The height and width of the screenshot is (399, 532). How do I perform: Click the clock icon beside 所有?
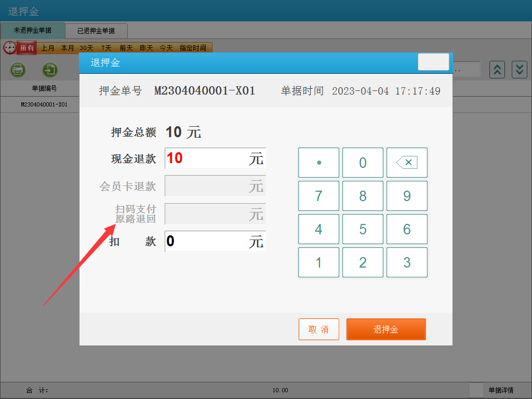[9, 48]
